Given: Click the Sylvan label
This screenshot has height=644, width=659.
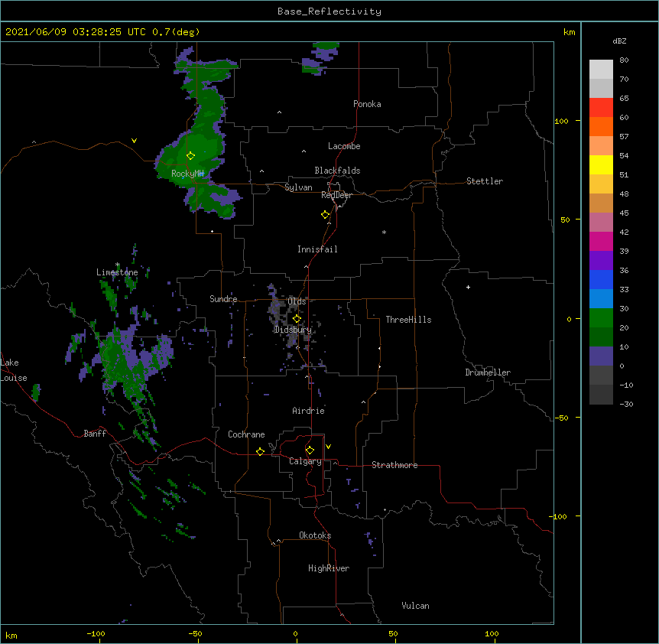Looking at the screenshot, I should (298, 187).
